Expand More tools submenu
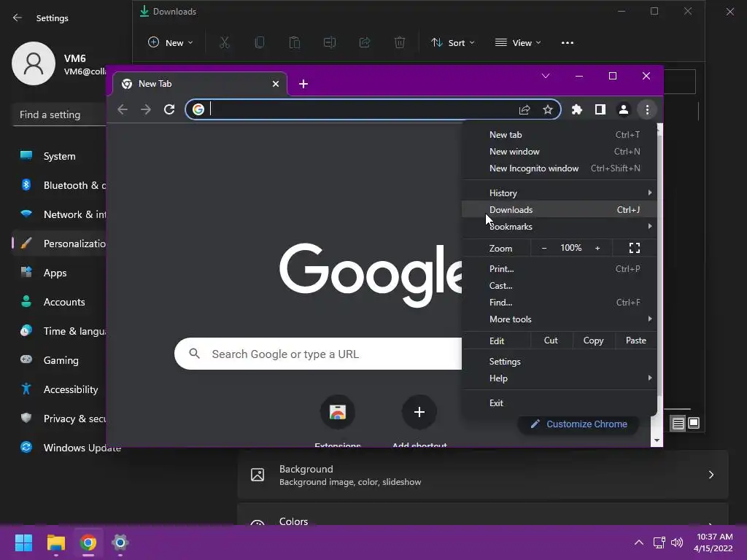This screenshot has width=747, height=560. [560, 319]
